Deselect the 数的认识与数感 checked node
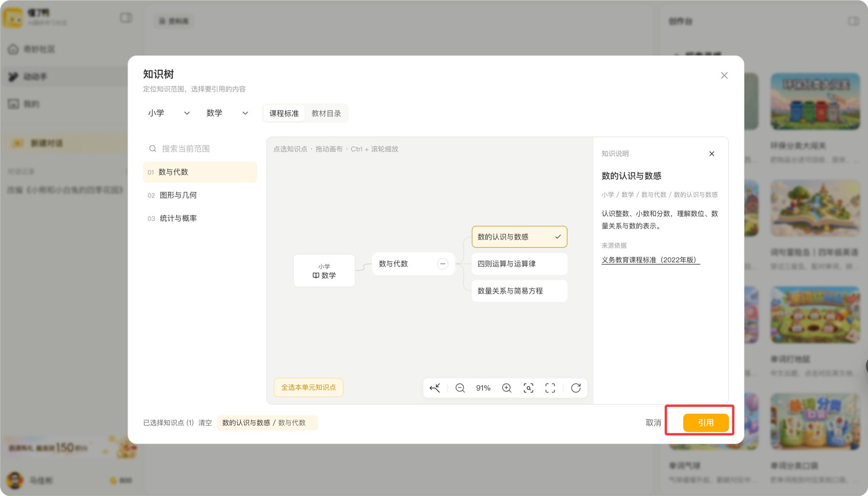This screenshot has height=496, width=868. (519, 237)
